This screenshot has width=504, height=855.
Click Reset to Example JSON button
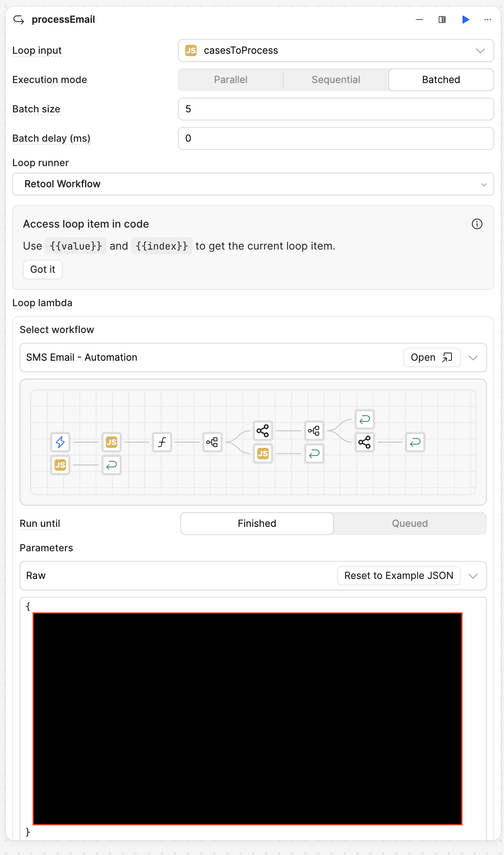point(399,576)
